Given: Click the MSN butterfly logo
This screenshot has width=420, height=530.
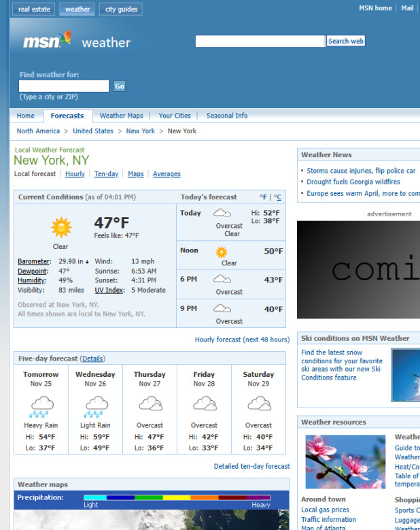Looking at the screenshot, I should coord(46,41).
